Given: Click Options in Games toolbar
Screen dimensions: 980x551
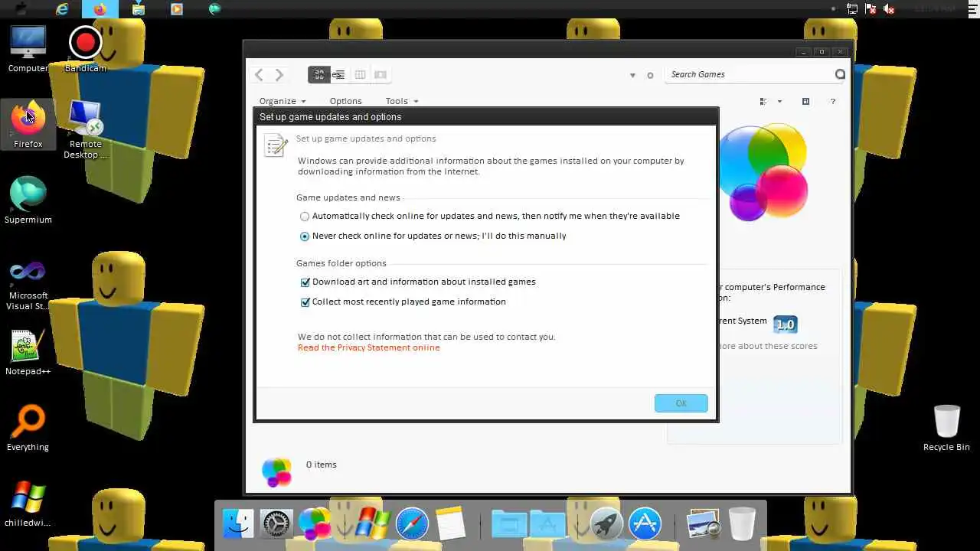Looking at the screenshot, I should [345, 101].
